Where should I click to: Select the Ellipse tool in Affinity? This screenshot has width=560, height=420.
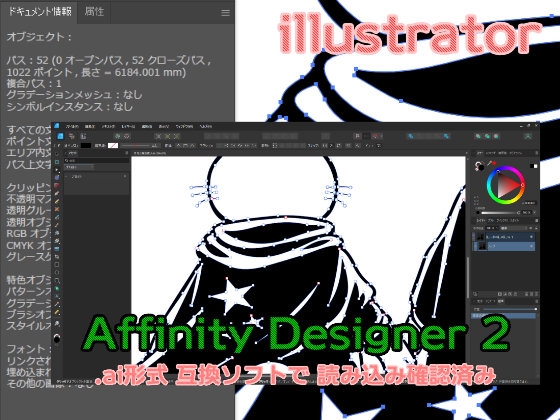point(57,272)
